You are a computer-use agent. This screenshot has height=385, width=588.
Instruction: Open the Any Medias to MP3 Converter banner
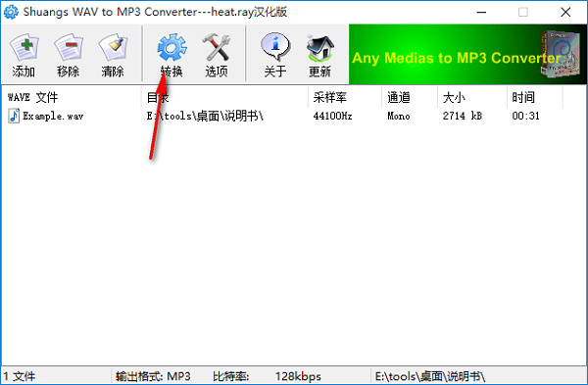[x=467, y=54]
